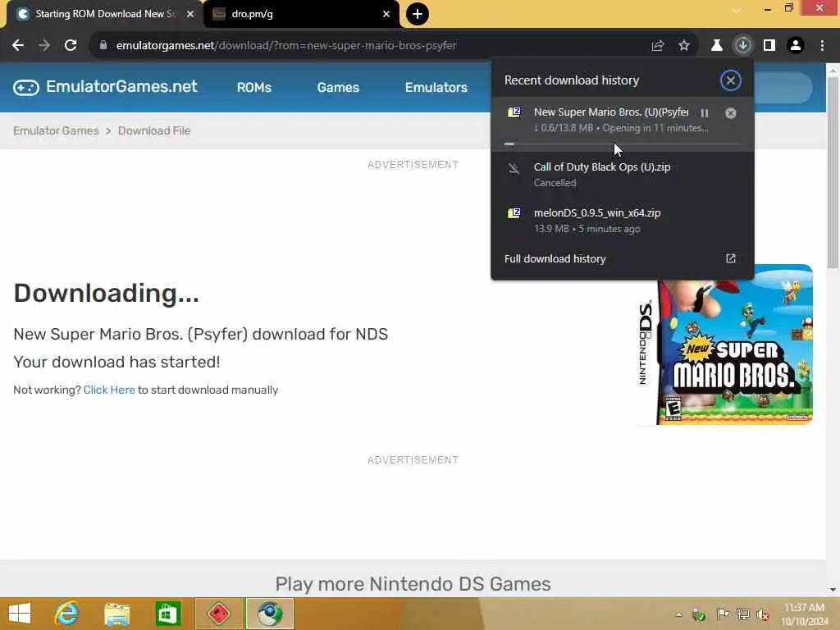Close the Starting ROM Download tab

pyautogui.click(x=190, y=14)
